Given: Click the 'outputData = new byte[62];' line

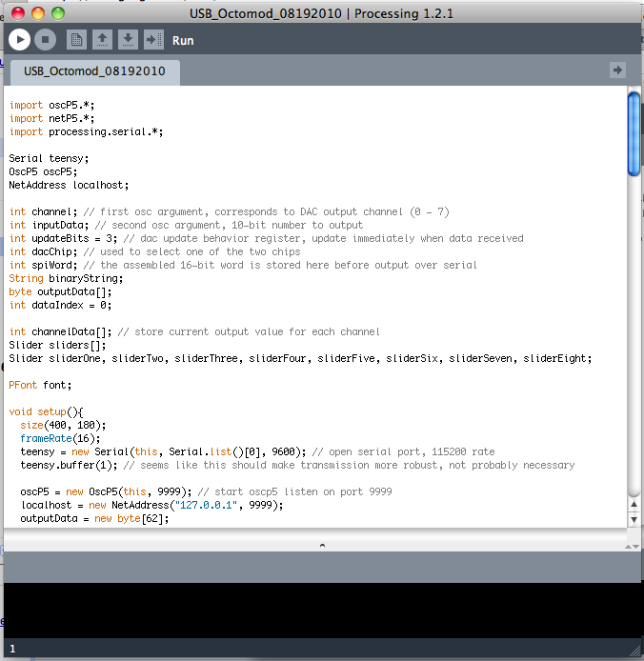Looking at the screenshot, I should [x=94, y=518].
